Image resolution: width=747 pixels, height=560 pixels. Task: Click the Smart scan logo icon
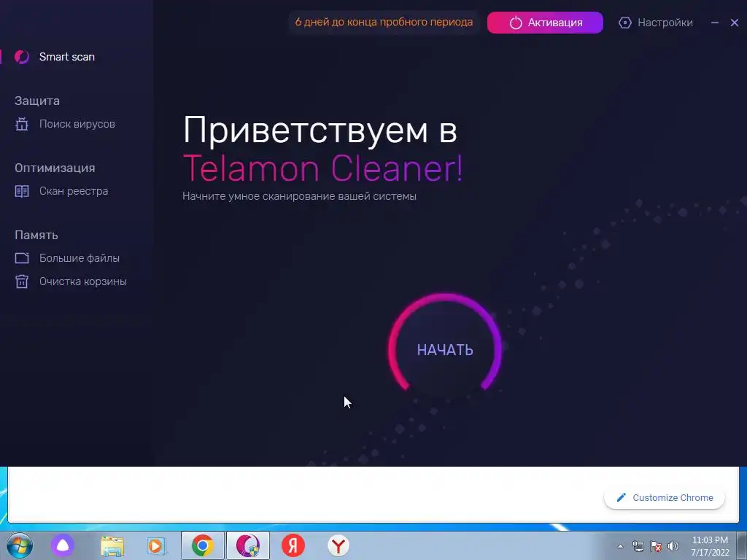pyautogui.click(x=22, y=57)
